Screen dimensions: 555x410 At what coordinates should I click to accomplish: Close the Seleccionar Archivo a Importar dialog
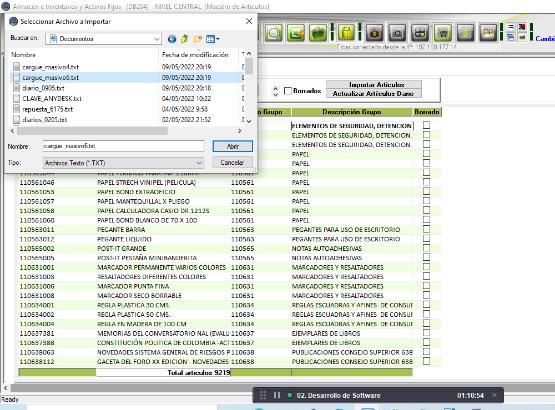249,21
